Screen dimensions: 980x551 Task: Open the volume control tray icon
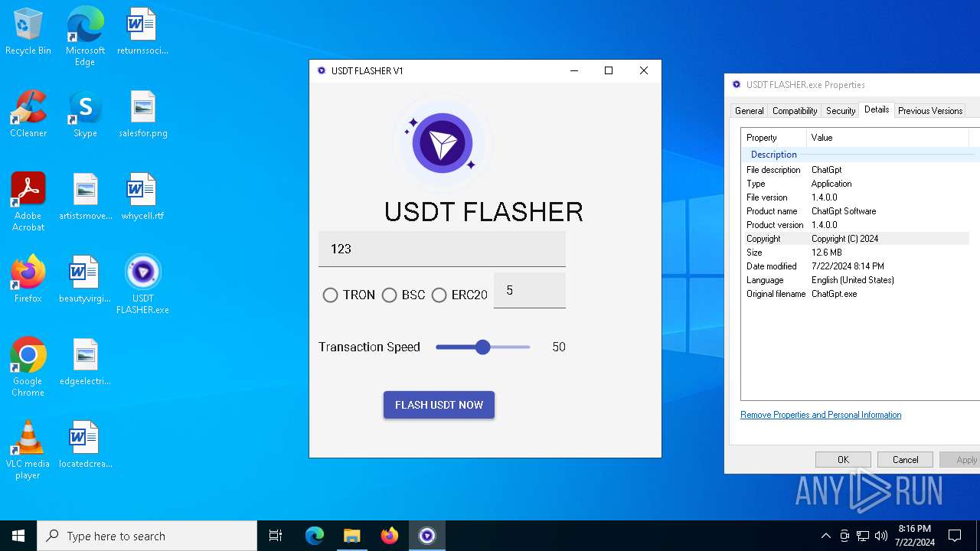pos(881,536)
